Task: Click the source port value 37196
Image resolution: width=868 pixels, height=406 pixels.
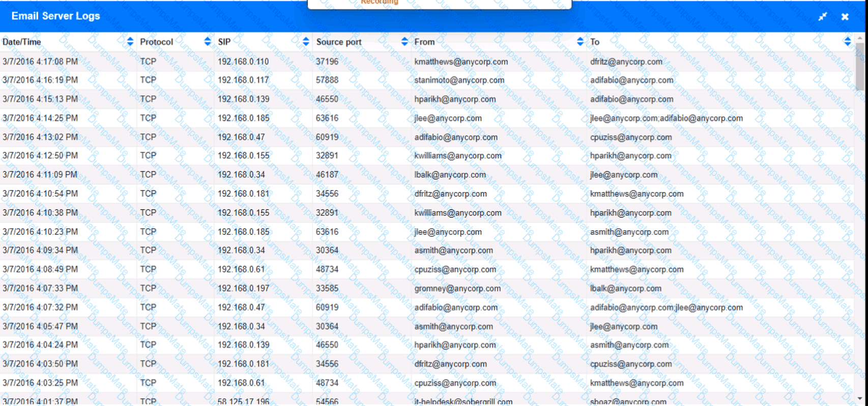Action: click(x=327, y=62)
